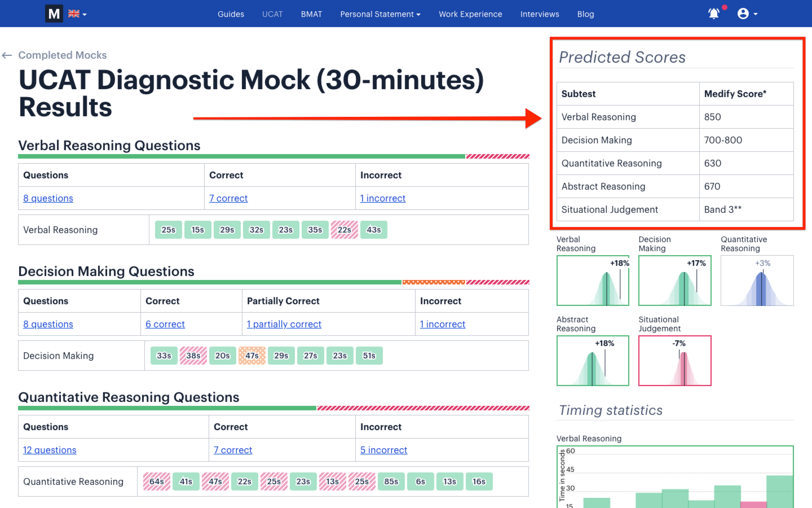812x508 pixels.
Task: Open the '5 incorrect' Quantitative Reasoning link
Action: pos(383,450)
